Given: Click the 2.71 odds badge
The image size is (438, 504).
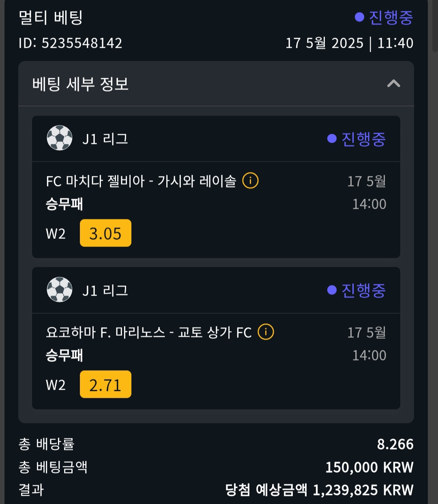Looking at the screenshot, I should (x=105, y=384).
